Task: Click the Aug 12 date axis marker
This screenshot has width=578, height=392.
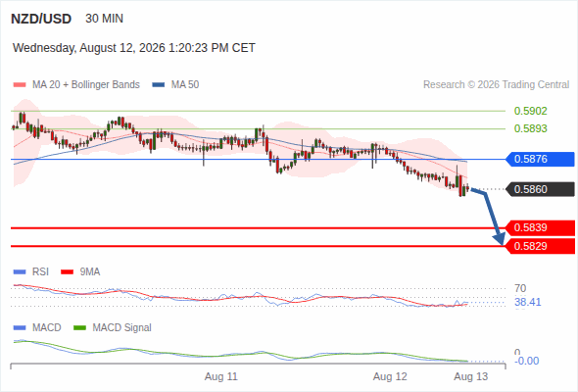Action: (390, 377)
